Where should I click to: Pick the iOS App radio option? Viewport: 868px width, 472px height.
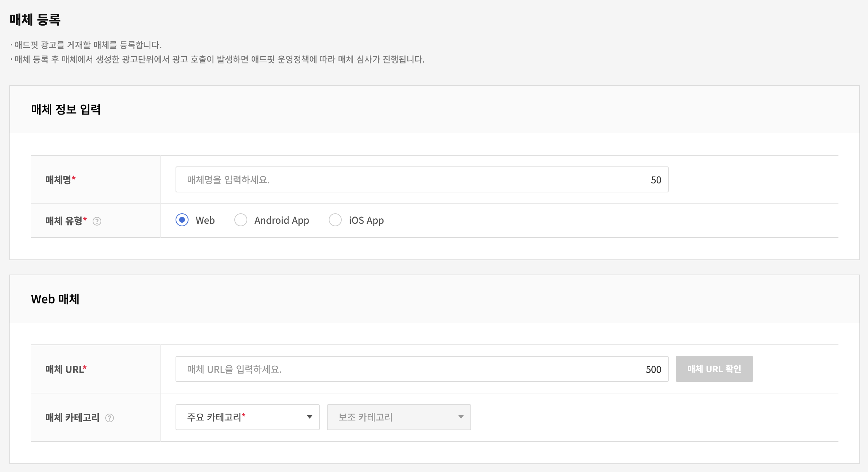pyautogui.click(x=335, y=220)
